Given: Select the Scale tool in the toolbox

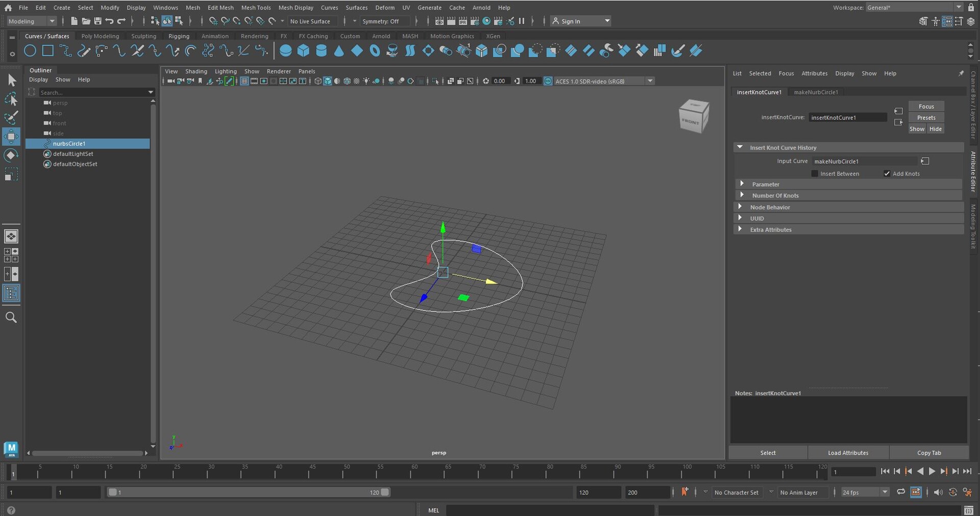Looking at the screenshot, I should click(x=11, y=174).
